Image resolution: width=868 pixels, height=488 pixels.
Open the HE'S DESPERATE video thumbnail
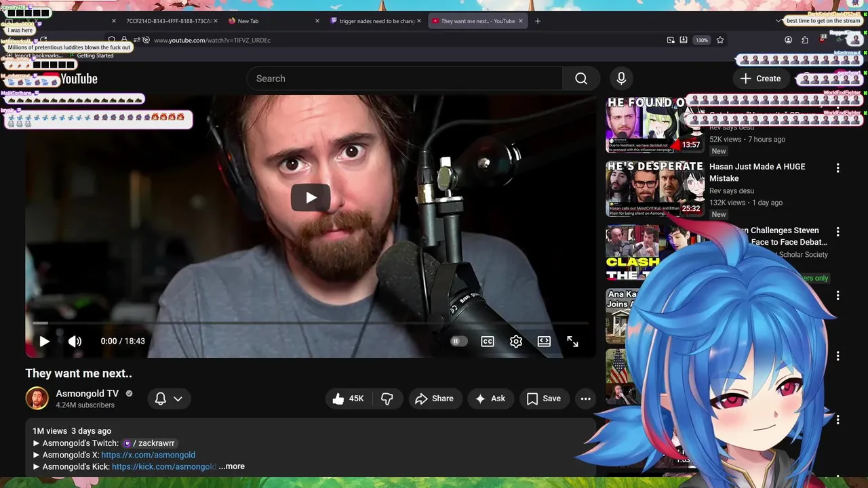click(x=654, y=189)
